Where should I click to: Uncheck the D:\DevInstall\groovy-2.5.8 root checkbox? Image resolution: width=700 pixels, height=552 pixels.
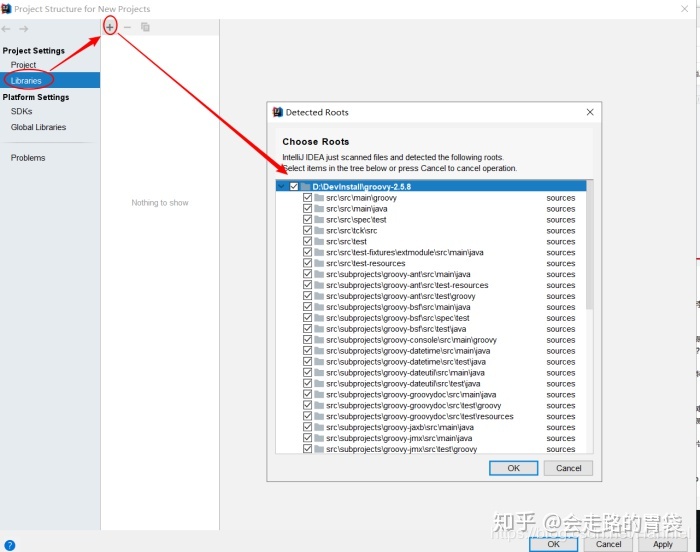(294, 187)
